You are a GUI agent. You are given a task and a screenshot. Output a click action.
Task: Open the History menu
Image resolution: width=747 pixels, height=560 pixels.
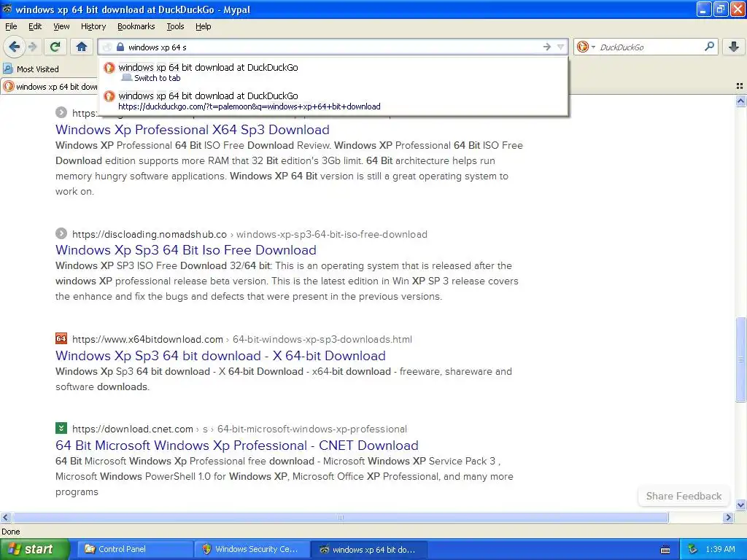tap(93, 26)
